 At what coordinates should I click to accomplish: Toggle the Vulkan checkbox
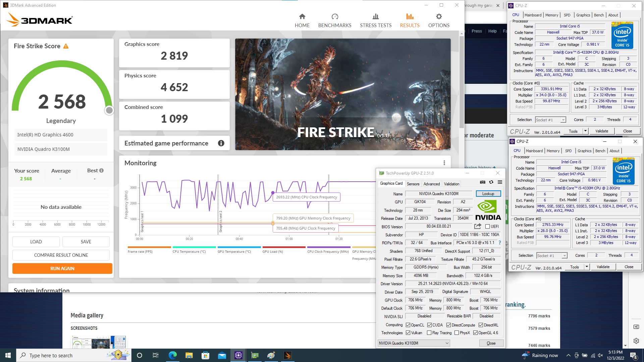pyautogui.click(x=408, y=333)
